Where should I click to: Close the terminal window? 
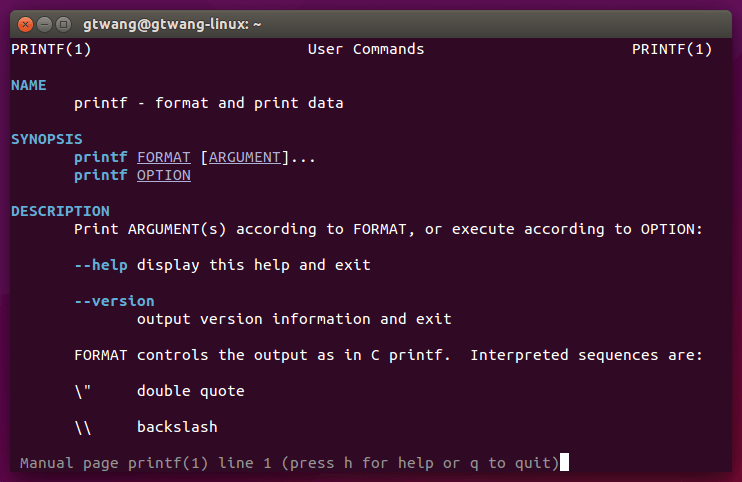(25, 23)
